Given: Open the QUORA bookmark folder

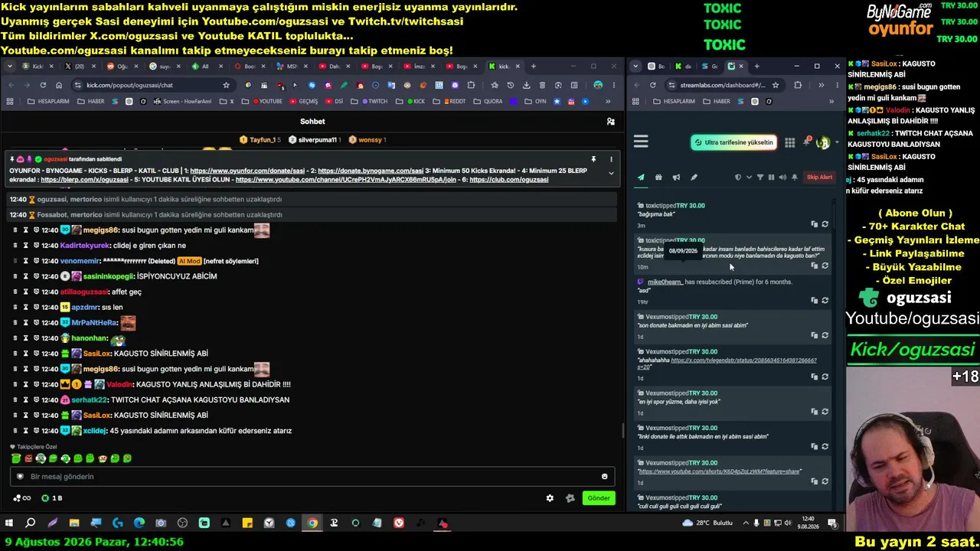Looking at the screenshot, I should pyautogui.click(x=488, y=101).
